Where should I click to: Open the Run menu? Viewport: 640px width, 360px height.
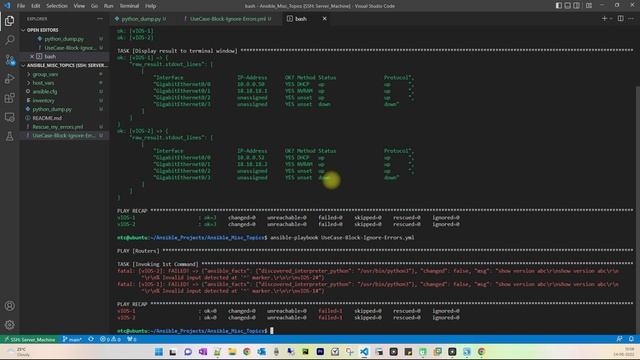pyautogui.click(x=109, y=6)
